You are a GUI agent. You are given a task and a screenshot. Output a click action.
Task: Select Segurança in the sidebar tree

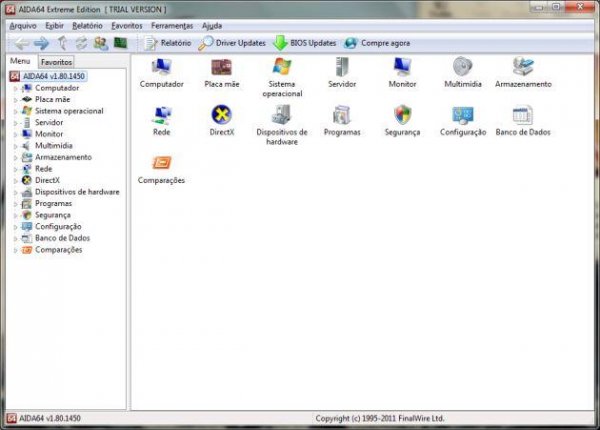(53, 215)
